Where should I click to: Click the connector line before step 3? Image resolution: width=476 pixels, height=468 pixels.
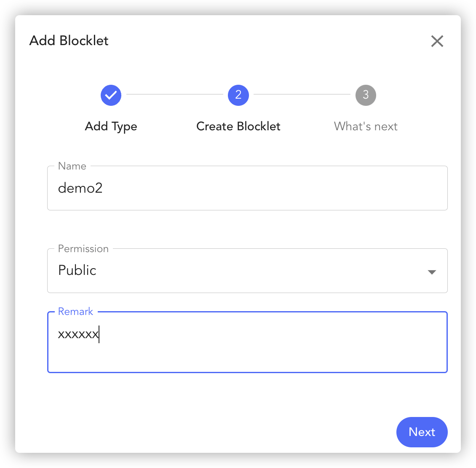pyautogui.click(x=302, y=94)
